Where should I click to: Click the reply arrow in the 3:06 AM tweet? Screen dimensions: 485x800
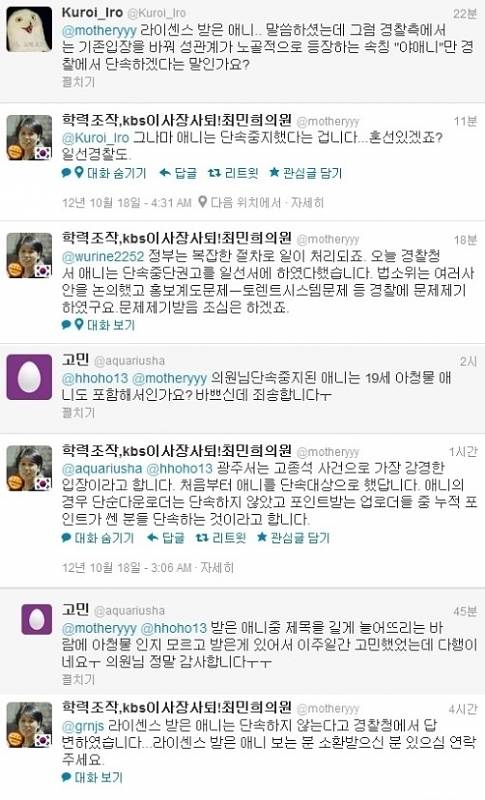(152, 537)
